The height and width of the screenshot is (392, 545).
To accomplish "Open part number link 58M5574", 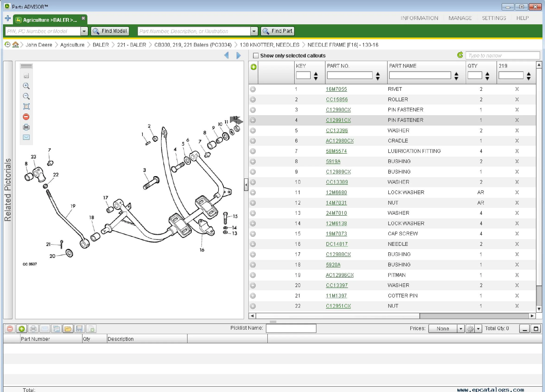I will coord(336,151).
